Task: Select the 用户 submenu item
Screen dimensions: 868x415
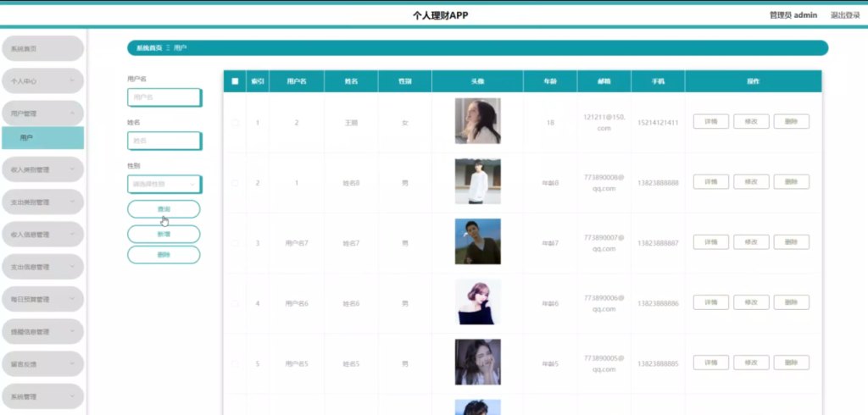Action: coord(42,138)
